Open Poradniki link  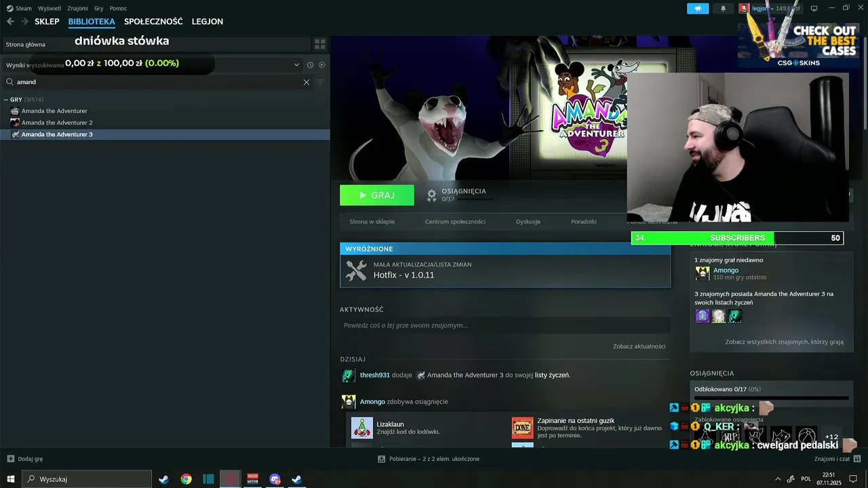point(584,222)
